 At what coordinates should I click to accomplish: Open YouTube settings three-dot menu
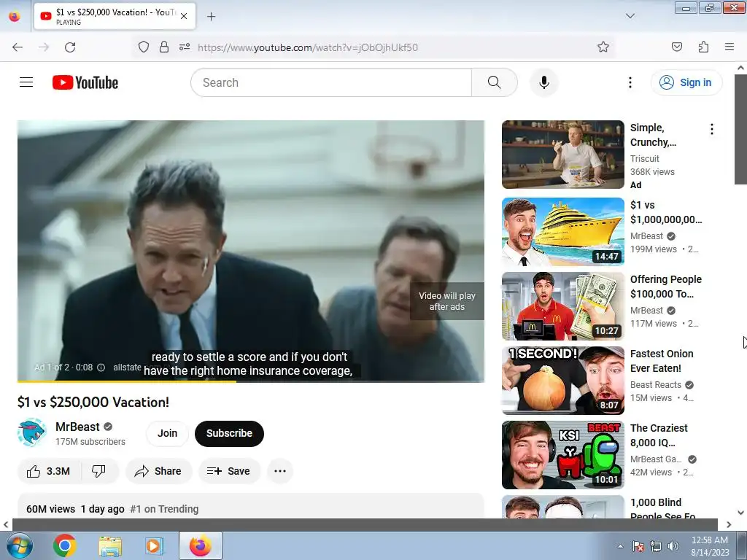tap(630, 82)
